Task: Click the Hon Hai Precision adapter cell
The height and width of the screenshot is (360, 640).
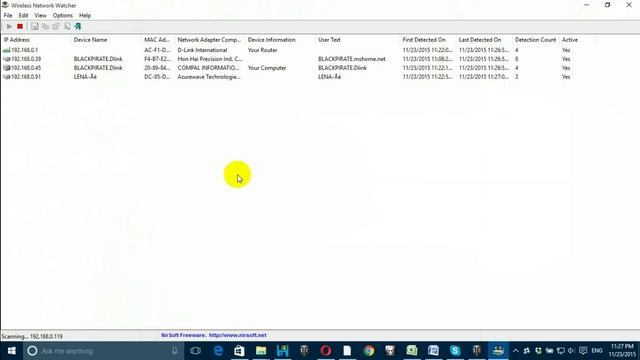Action: pyautogui.click(x=210, y=59)
